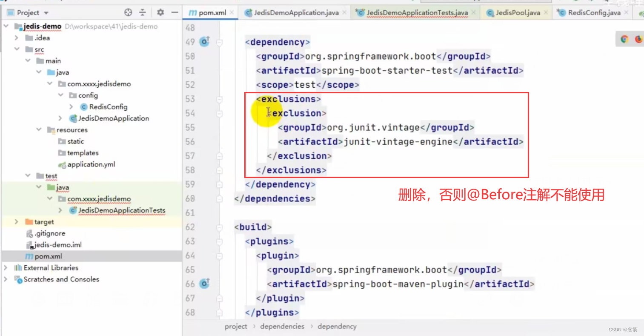Click the run gutter icon at line 66

tap(204, 284)
